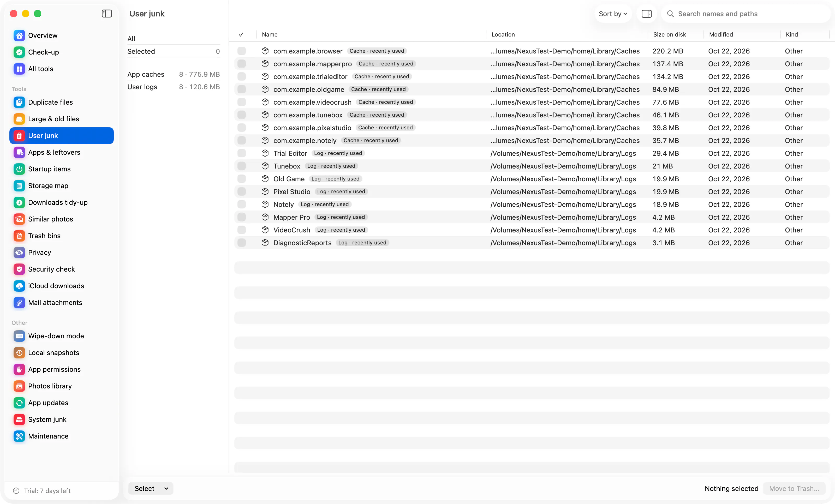Click the 46.1 MB size of tunebox
Viewport: 835px width, 504px height.
[666, 115]
